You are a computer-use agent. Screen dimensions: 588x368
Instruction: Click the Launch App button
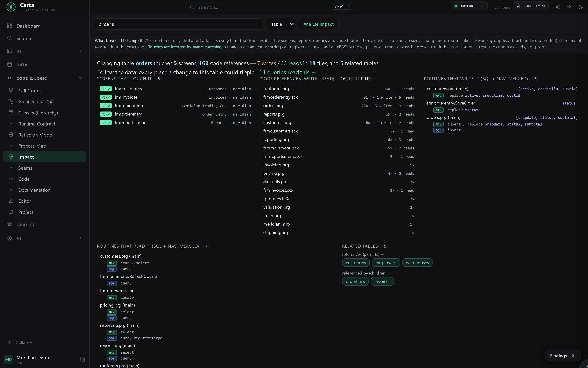[x=531, y=6]
